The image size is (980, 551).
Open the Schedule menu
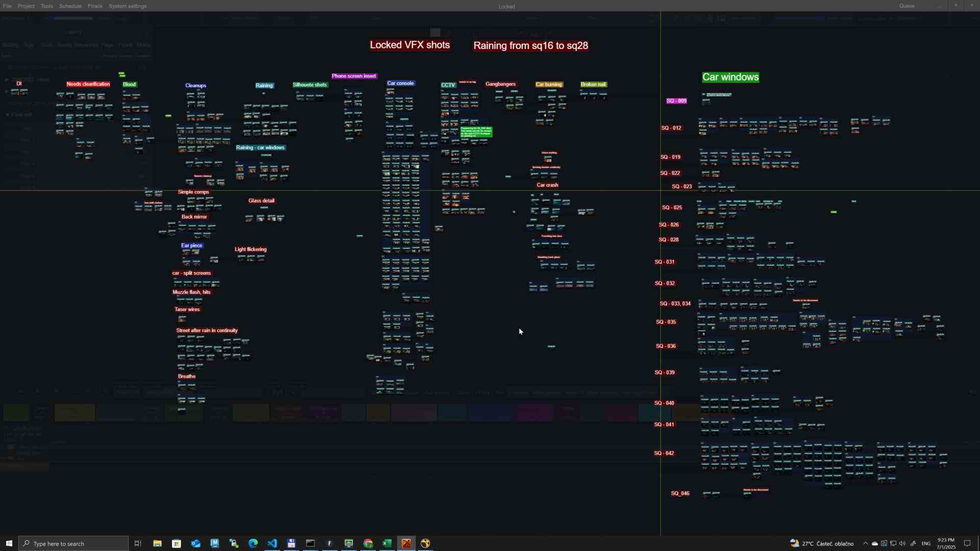[x=70, y=6]
